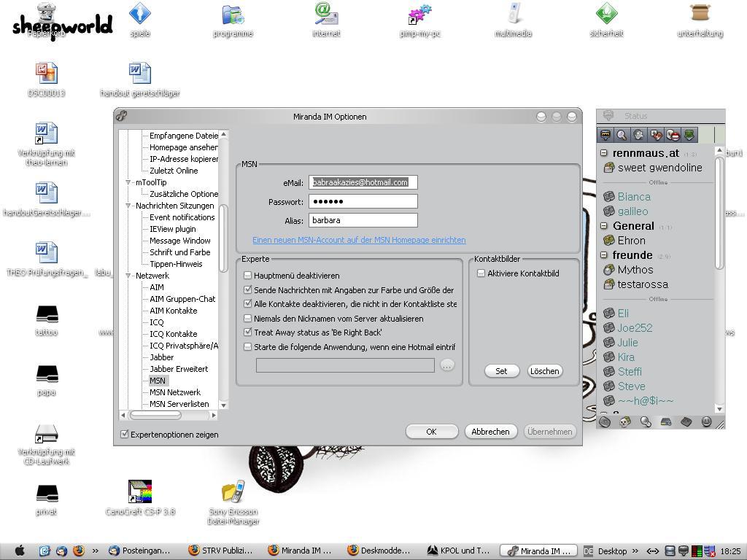
Task: Click the round Miranda menu icon at the contact list bottom left
Action: click(605, 421)
